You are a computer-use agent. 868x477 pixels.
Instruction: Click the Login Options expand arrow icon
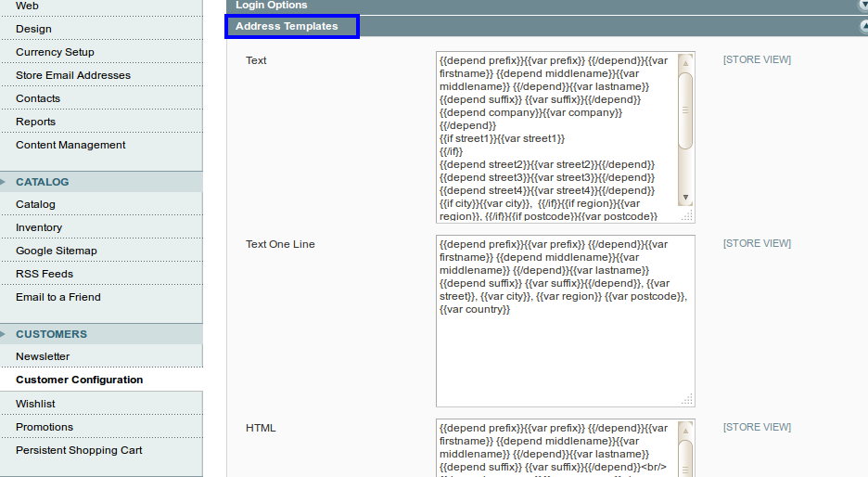click(863, 5)
